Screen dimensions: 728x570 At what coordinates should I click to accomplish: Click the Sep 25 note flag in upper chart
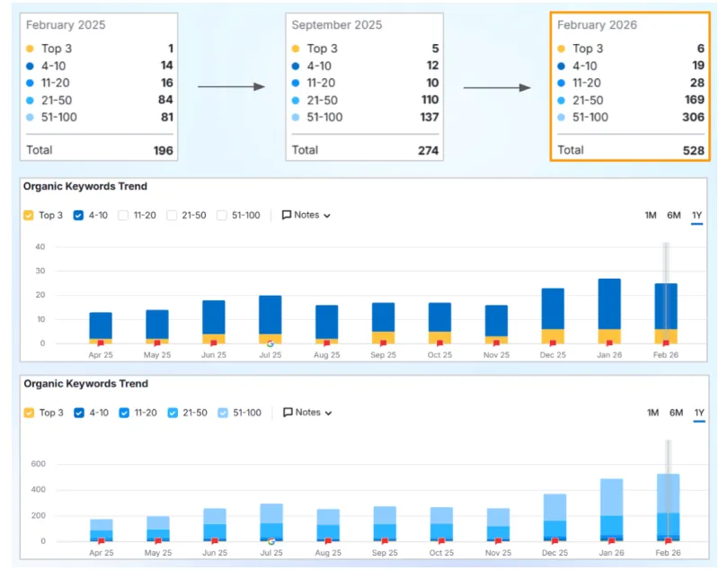(x=384, y=343)
